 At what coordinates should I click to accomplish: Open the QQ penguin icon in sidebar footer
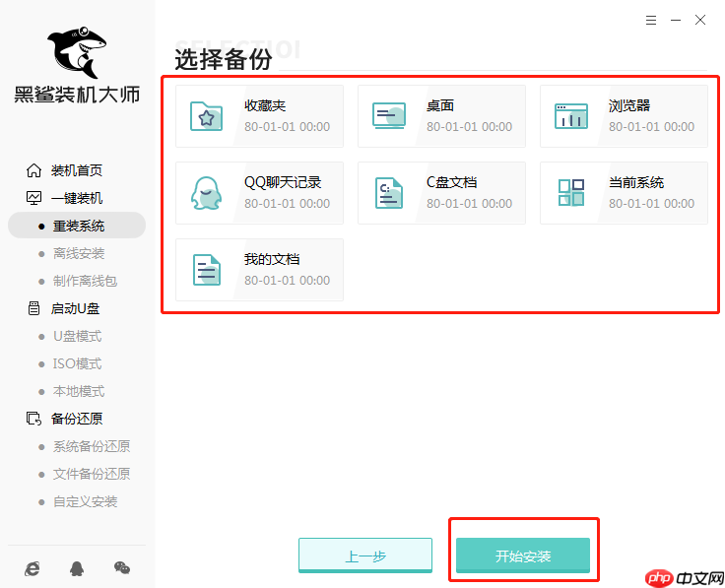(x=77, y=568)
